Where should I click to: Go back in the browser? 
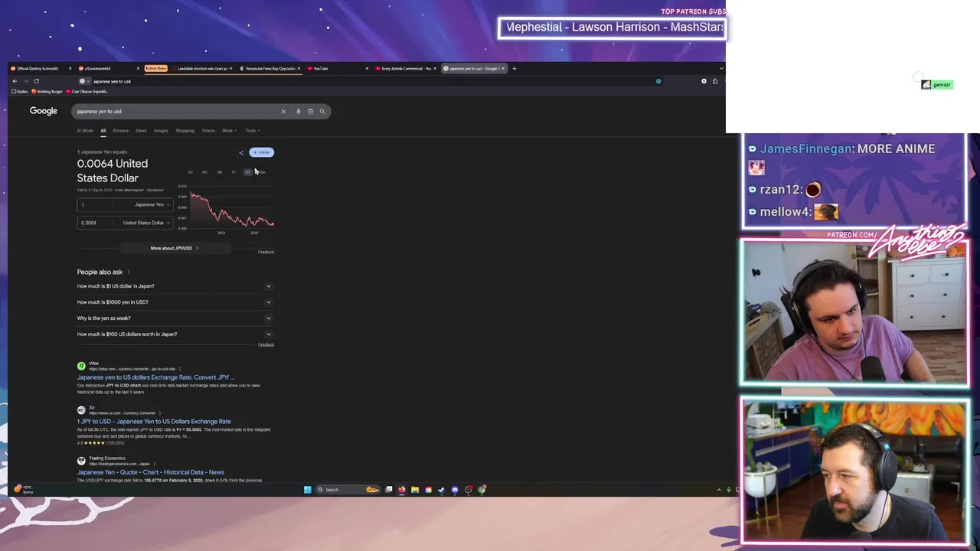pos(15,81)
